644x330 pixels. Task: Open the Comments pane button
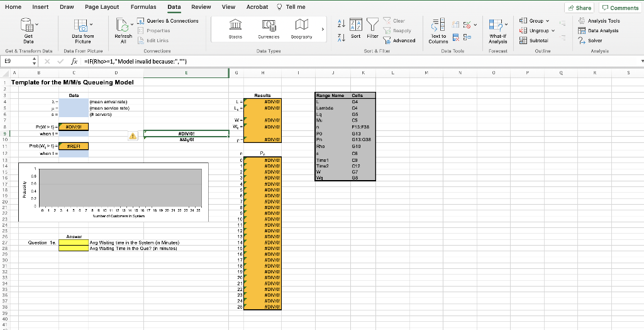click(x=620, y=8)
